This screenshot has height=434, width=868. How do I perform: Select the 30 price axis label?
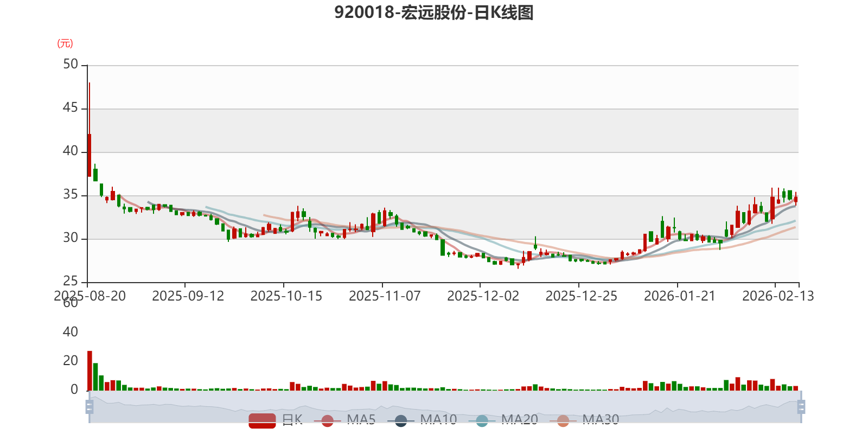[x=71, y=238]
